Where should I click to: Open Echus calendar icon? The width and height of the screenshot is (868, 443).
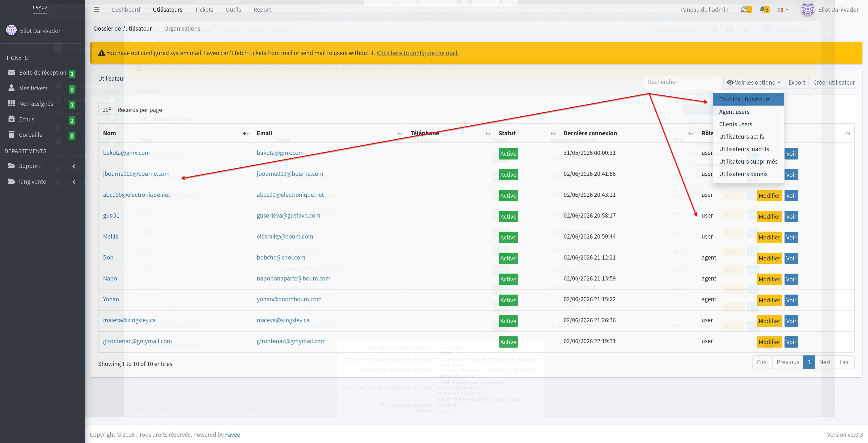point(12,119)
